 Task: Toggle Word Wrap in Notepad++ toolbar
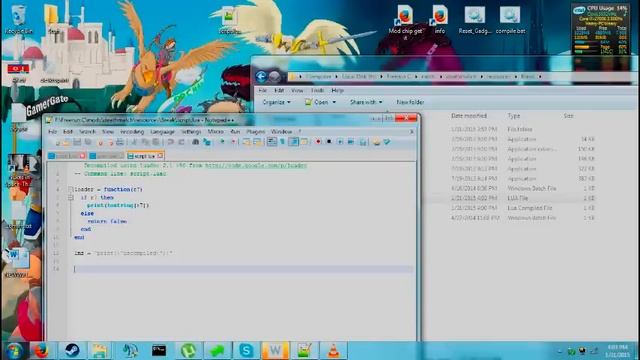tap(272, 142)
